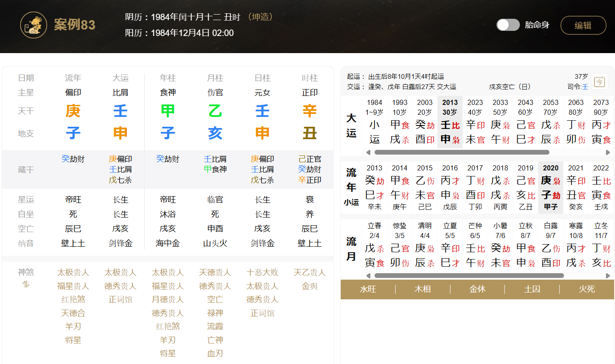The image size is (615, 364).
Task: Choose the 2043 己巳 大运 column
Action: (525, 122)
